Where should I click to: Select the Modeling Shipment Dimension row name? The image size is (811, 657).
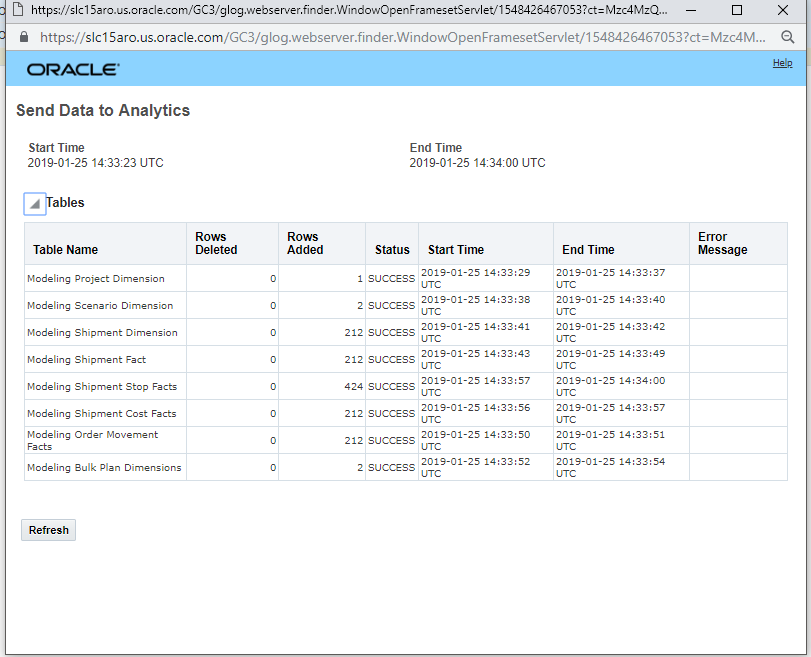coord(102,332)
